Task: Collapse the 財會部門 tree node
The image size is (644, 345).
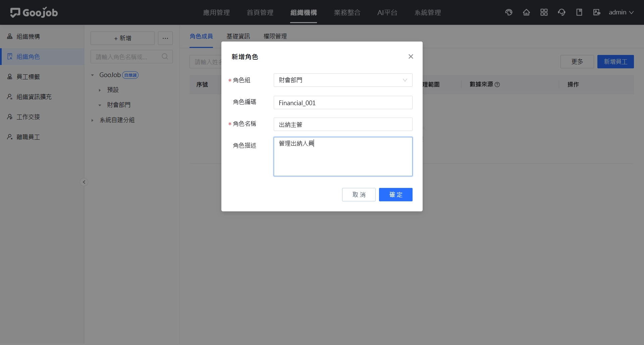Action: pos(100,105)
